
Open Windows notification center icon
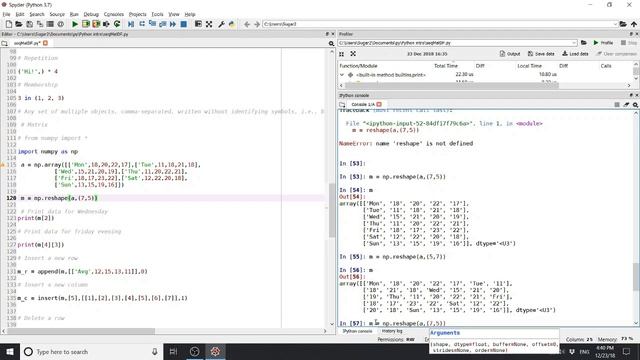627,351
